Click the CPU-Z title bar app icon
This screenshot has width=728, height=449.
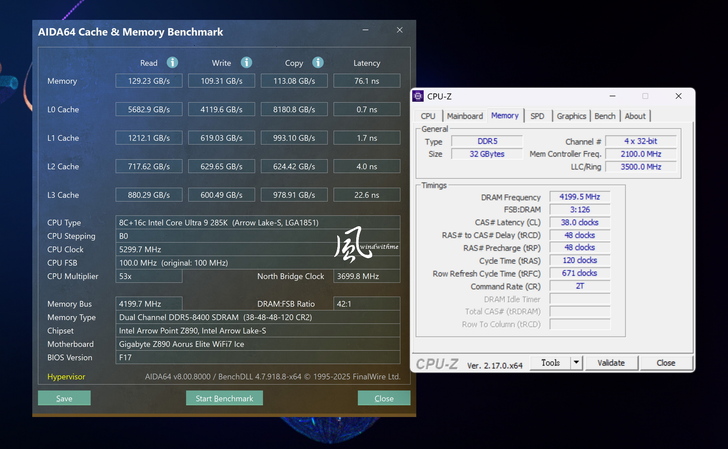click(x=418, y=96)
